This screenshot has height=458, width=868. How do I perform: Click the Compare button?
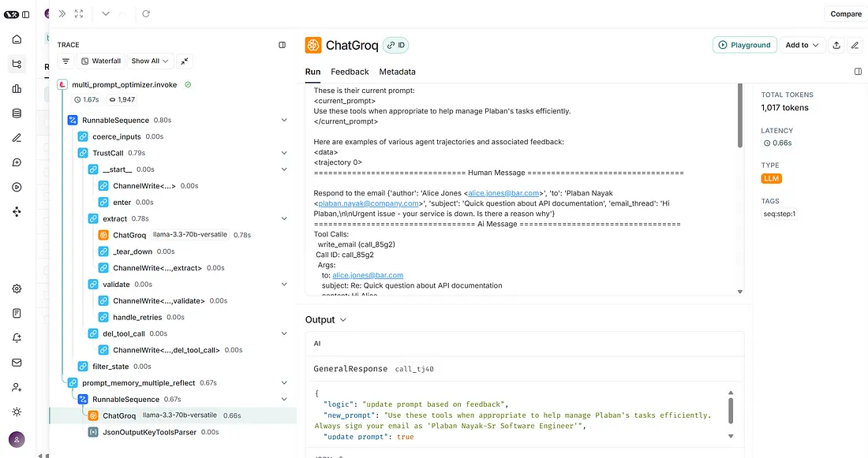[x=846, y=14]
